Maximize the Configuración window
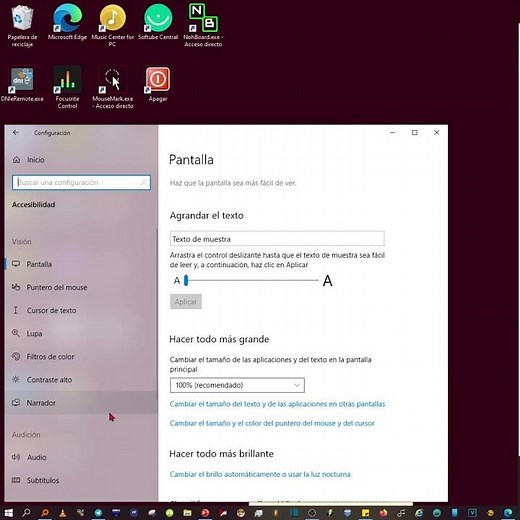Viewport: 520px width, 520px height. (414, 132)
